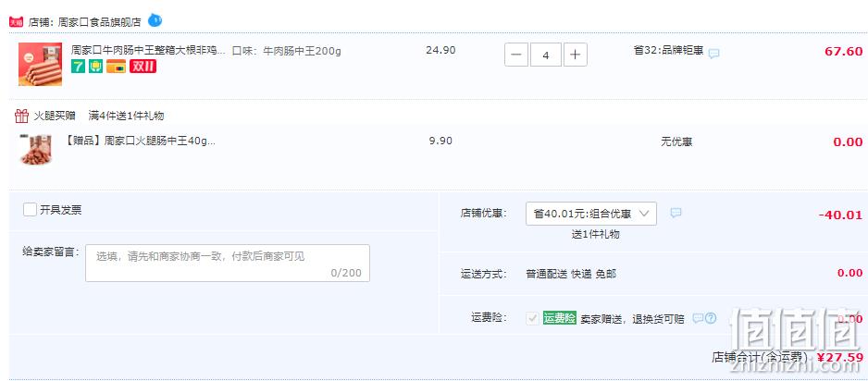Viewport: 868px width, 381px height.
Task: Click the 9.90 gift unit price
Action: pos(440,141)
